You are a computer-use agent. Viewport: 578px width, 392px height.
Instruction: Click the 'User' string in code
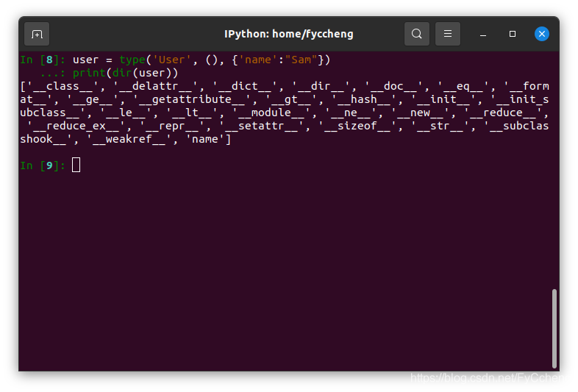coord(172,60)
